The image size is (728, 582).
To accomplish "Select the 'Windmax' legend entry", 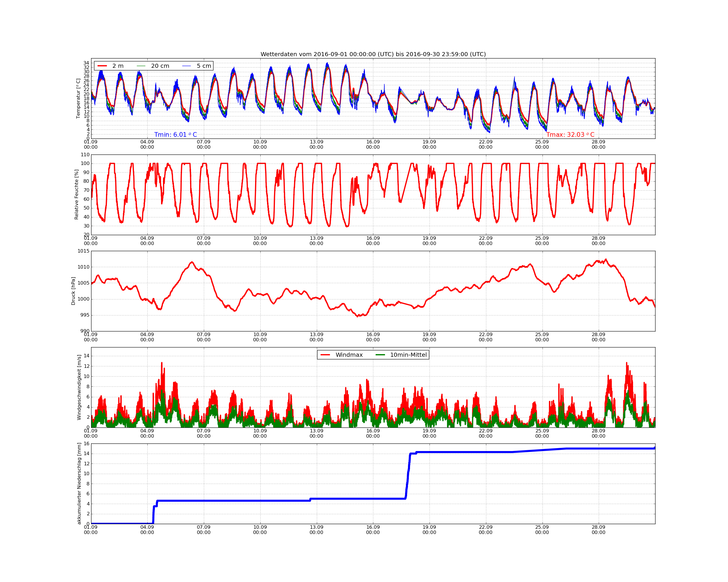I will (349, 355).
